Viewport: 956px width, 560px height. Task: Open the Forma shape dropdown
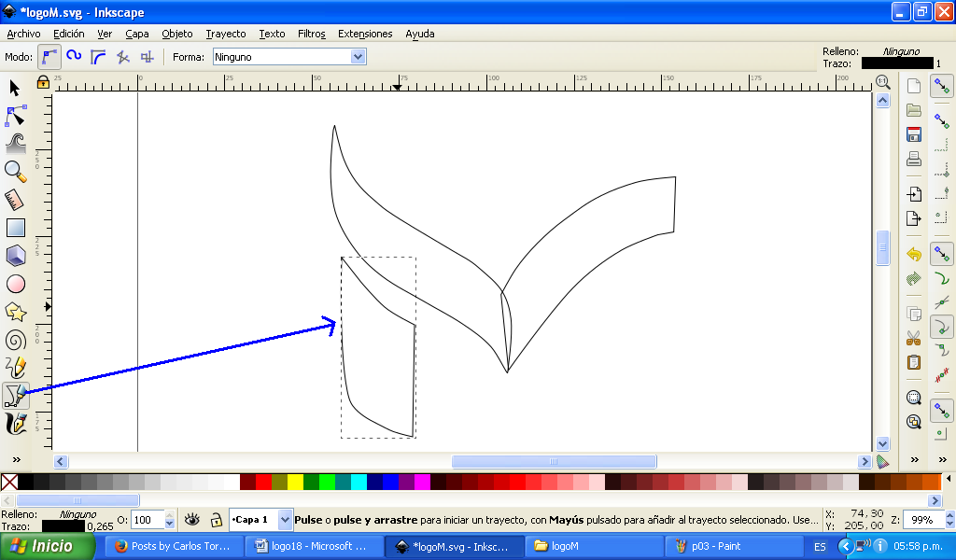pyautogui.click(x=358, y=57)
